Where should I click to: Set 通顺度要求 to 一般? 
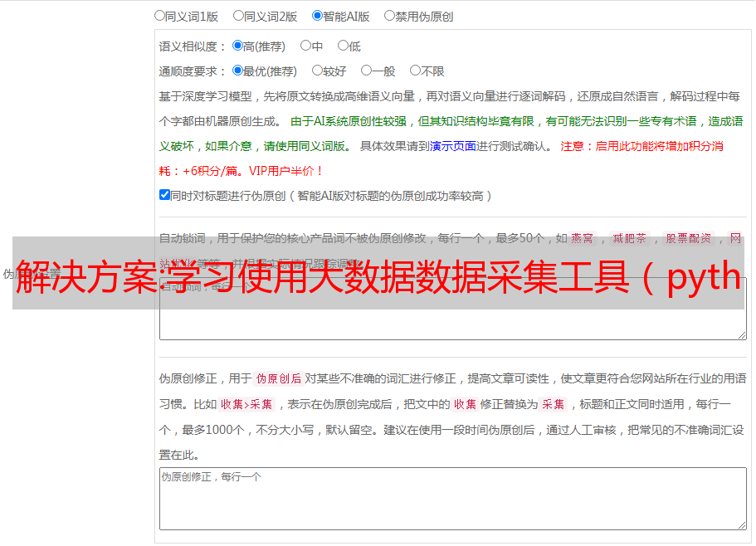(x=367, y=71)
